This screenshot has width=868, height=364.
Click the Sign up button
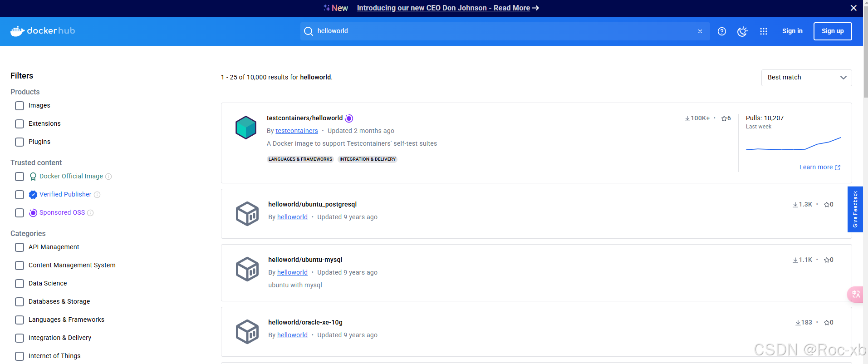click(x=833, y=31)
